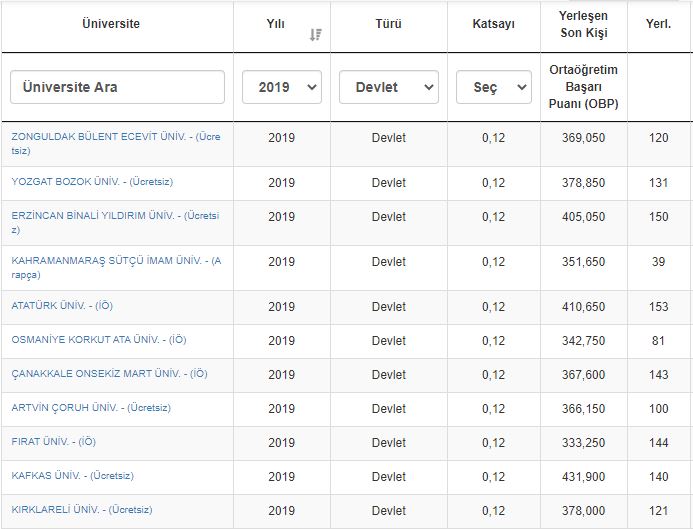
Task: Click Yerl. value 81 in Osmaniye row
Action: coord(659,340)
